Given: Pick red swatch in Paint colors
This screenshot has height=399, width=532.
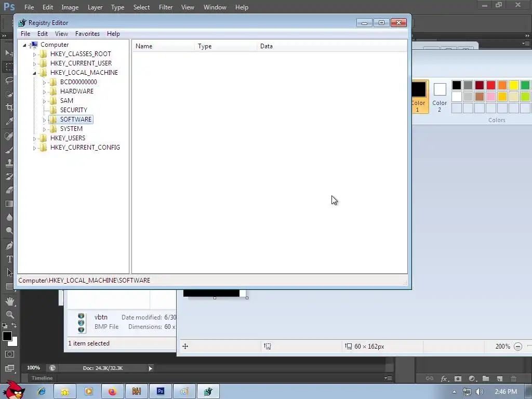Looking at the screenshot, I should (x=490, y=85).
